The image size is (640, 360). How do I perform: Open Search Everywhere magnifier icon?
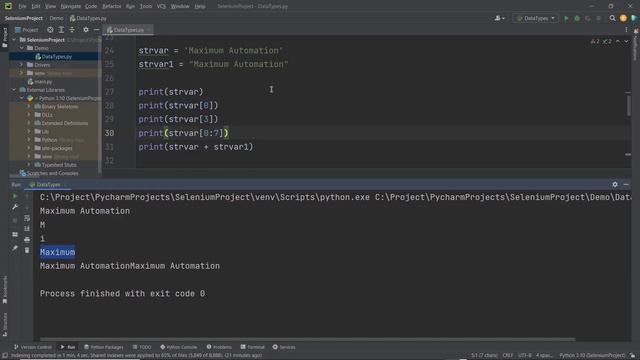(612, 18)
